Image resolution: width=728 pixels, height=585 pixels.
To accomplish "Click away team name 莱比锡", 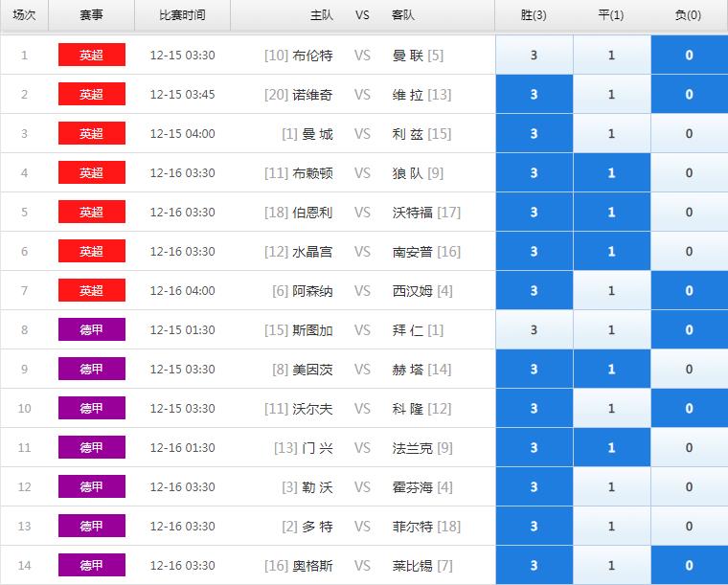I will pos(412,566).
